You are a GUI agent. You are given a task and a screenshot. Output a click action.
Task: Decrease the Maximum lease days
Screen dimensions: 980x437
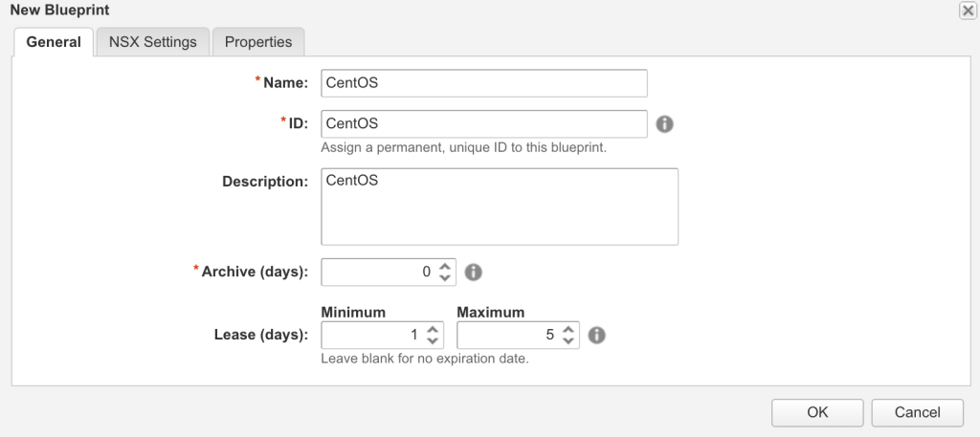pos(568,341)
